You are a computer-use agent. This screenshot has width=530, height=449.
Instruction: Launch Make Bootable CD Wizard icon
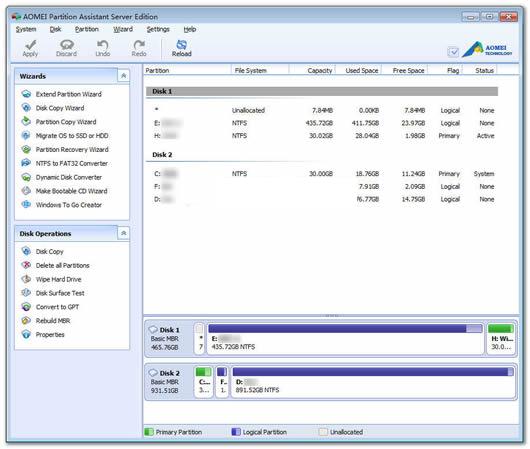(x=26, y=191)
